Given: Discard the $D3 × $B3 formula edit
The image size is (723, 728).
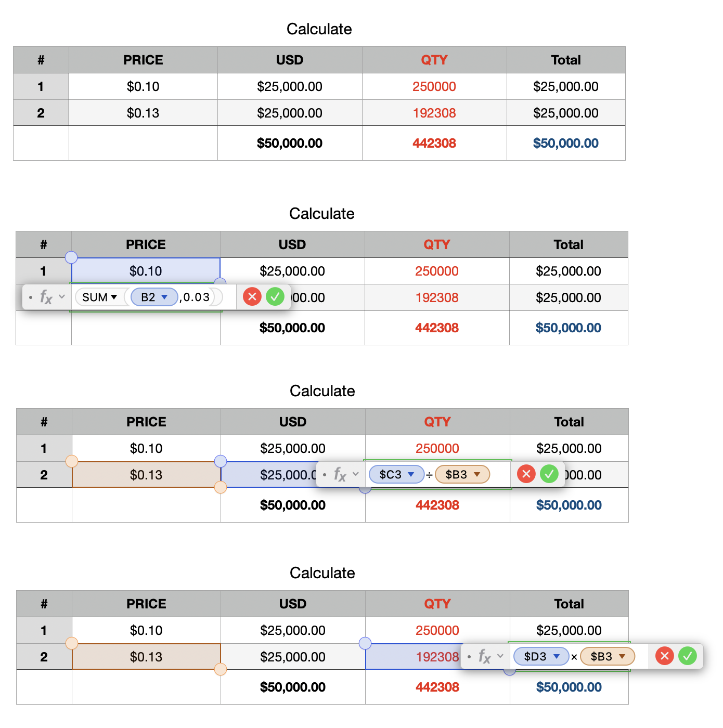Looking at the screenshot, I should [x=665, y=656].
